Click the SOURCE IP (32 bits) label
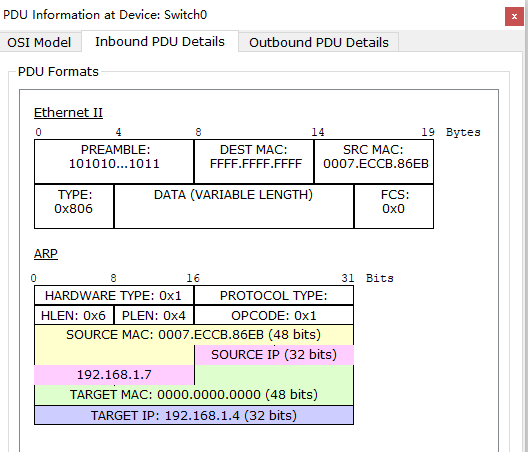Image resolution: width=528 pixels, height=452 pixels. pos(274,355)
